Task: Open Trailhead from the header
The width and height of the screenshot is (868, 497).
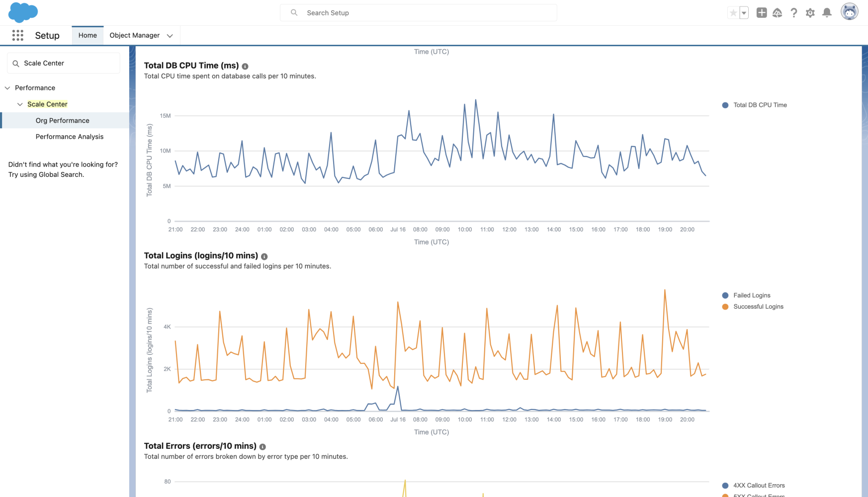Action: (x=777, y=12)
